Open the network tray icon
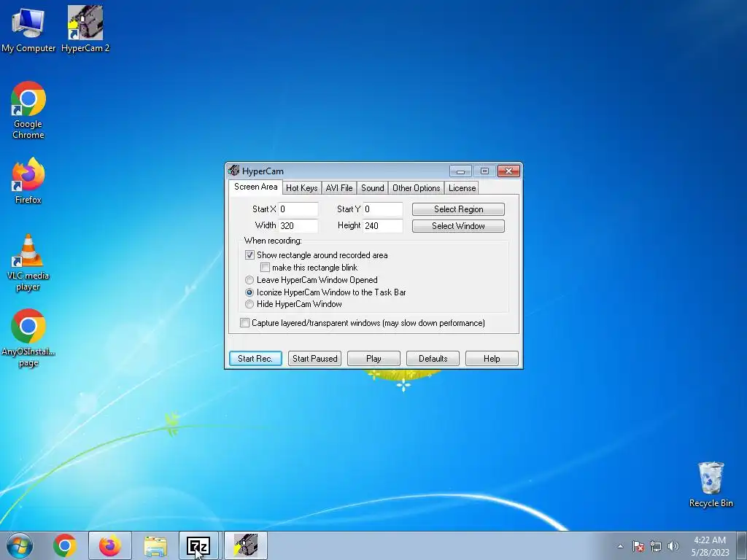747x560 pixels. coord(656,546)
